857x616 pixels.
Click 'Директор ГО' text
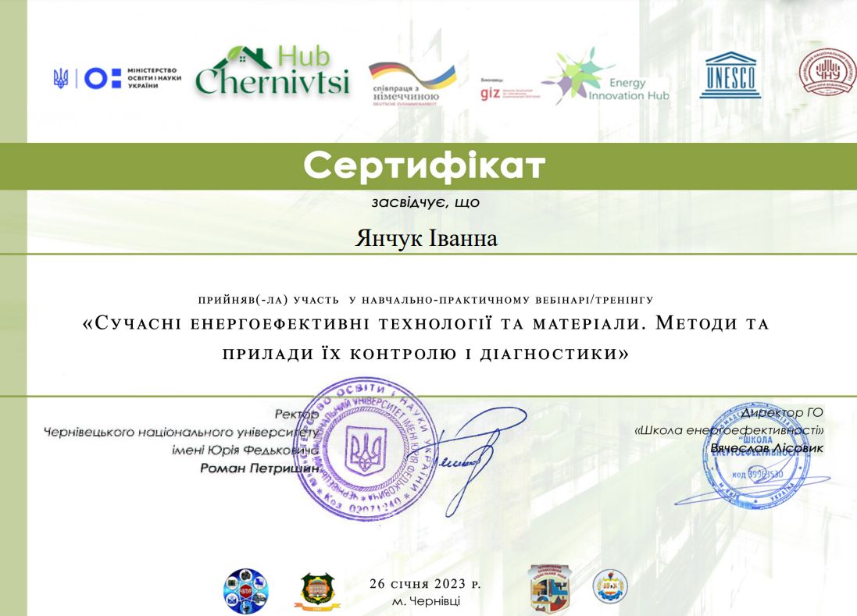click(x=781, y=413)
